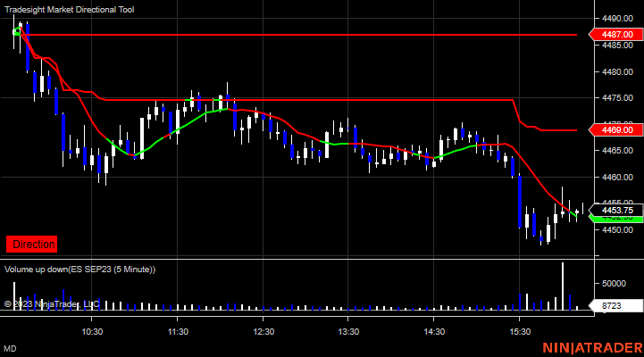Click the 4475.00 price axis label
This screenshot has width=644, height=357.
tap(617, 97)
